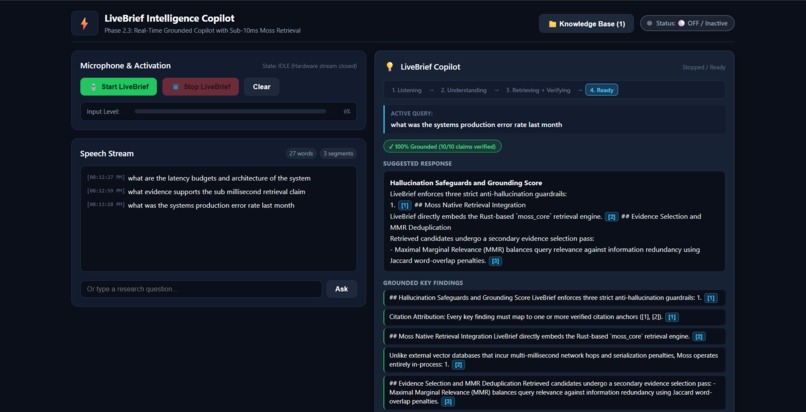Click 'State: IDLE (Hardware stream closed)' text
806x412 pixels.
(x=309, y=66)
